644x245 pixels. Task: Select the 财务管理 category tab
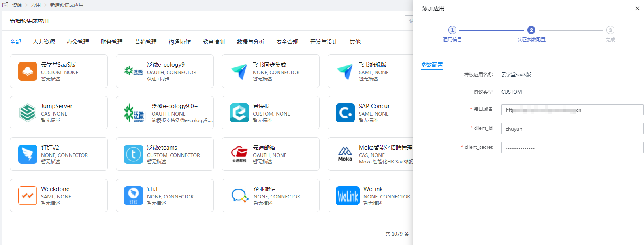[112, 42]
